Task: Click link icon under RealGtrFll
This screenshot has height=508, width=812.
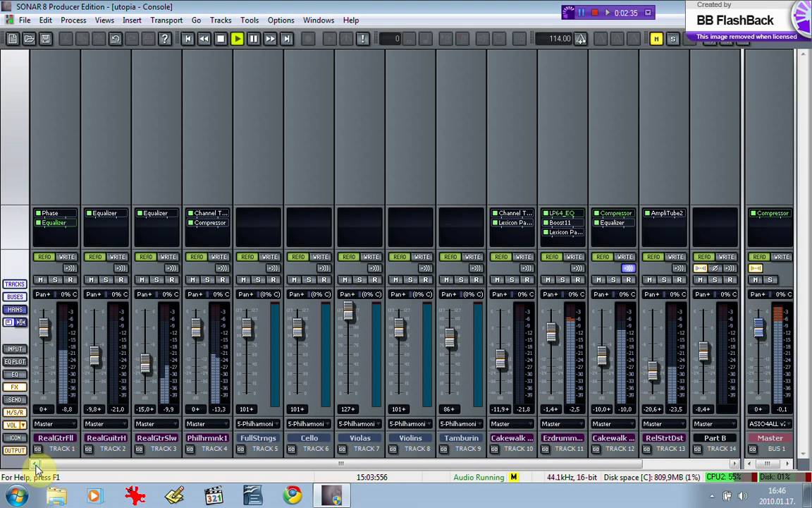Action: (38, 449)
